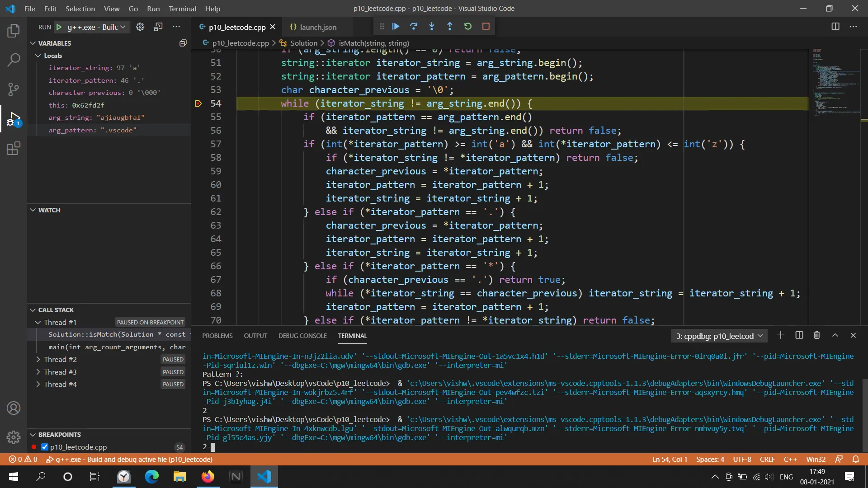
Task: Click the Ln 54, Col 1 status item
Action: click(670, 460)
